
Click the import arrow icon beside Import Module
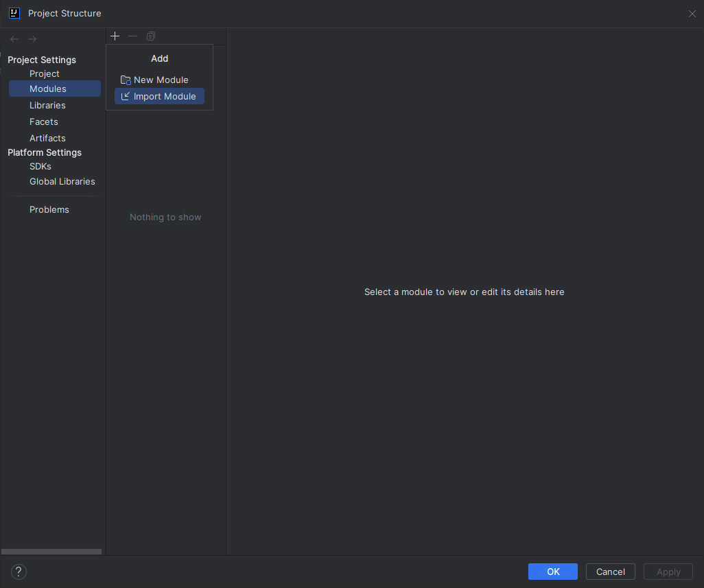click(126, 96)
